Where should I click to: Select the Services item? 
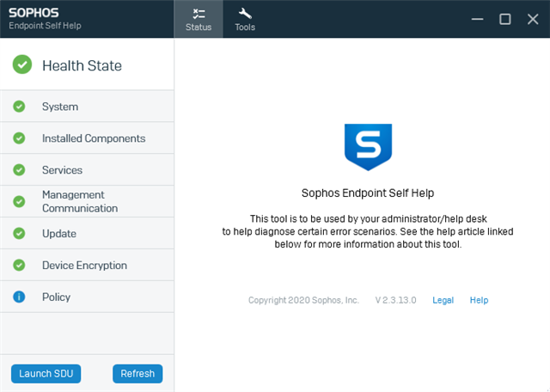87,170
